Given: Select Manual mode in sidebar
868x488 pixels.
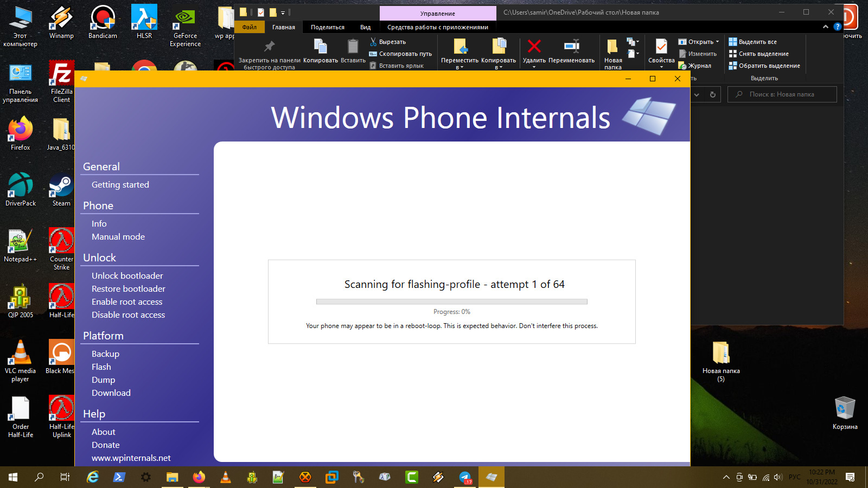Looking at the screenshot, I should (118, 237).
